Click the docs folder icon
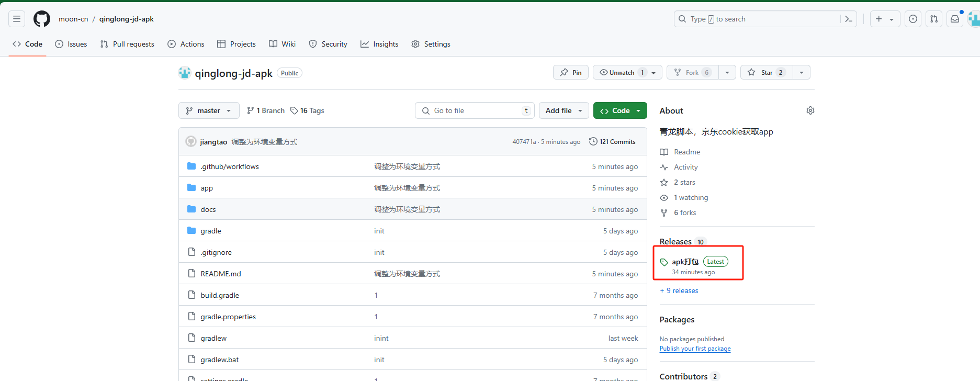The height and width of the screenshot is (381, 980). [x=192, y=209]
